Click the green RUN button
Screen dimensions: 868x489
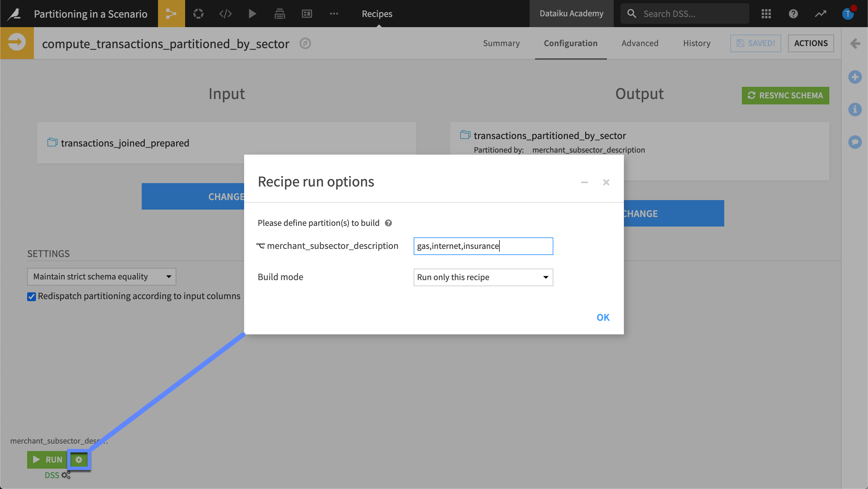click(x=47, y=459)
